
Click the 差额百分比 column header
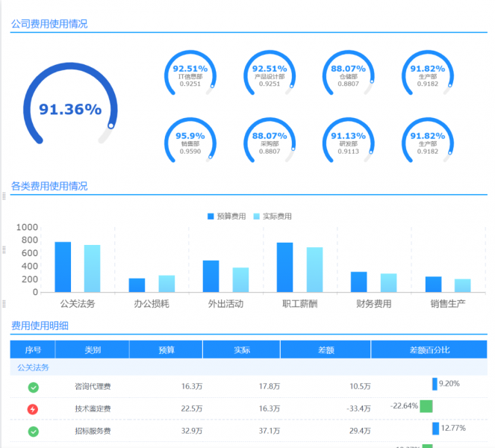(429, 349)
